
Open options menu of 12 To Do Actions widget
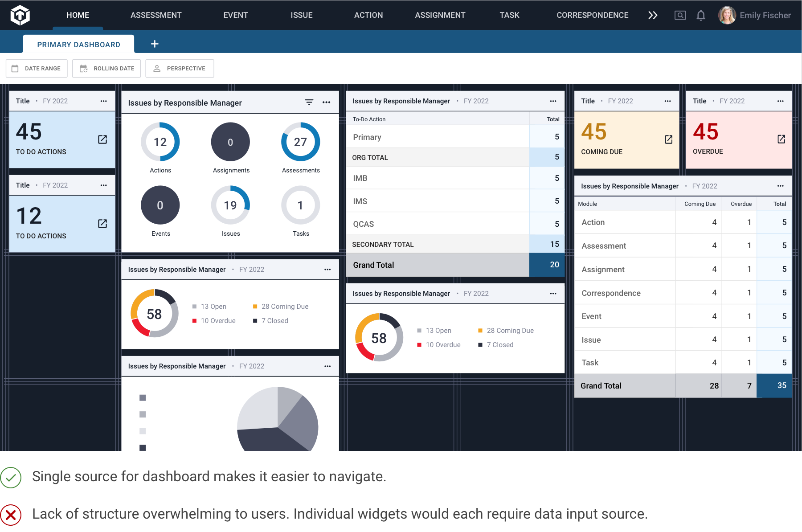pos(104,185)
